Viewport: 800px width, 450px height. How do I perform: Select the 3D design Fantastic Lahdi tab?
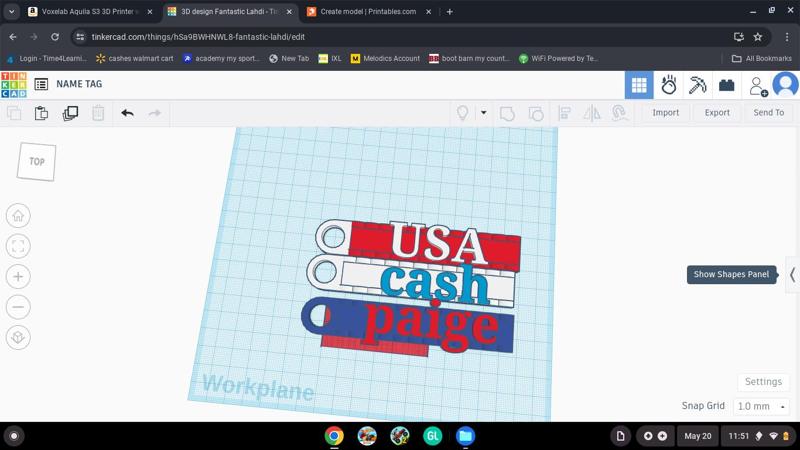coord(229,11)
